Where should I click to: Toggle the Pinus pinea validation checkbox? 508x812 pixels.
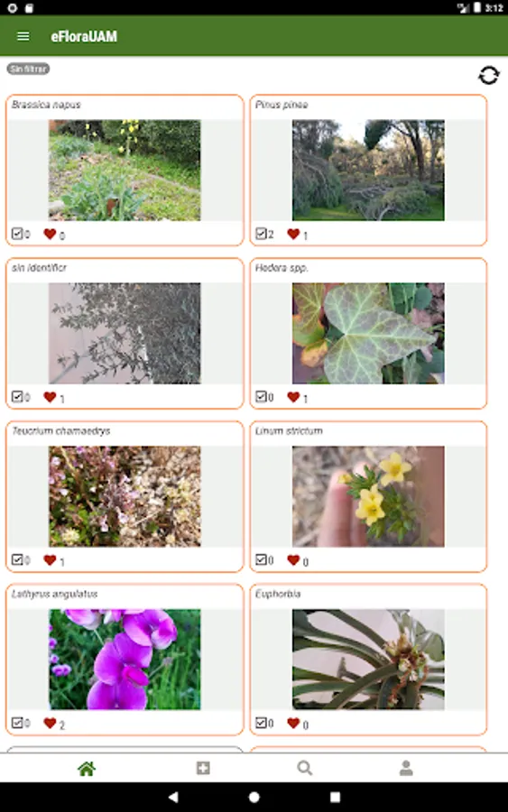point(261,234)
